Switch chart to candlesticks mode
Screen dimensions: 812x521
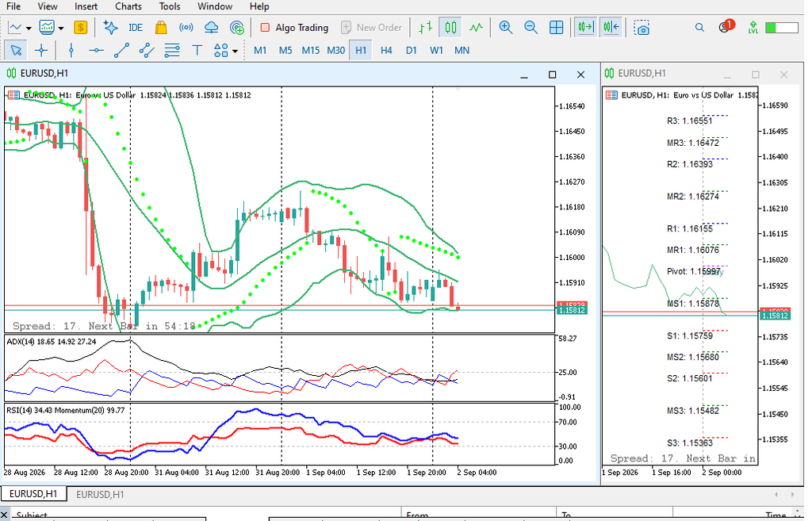pos(450,28)
